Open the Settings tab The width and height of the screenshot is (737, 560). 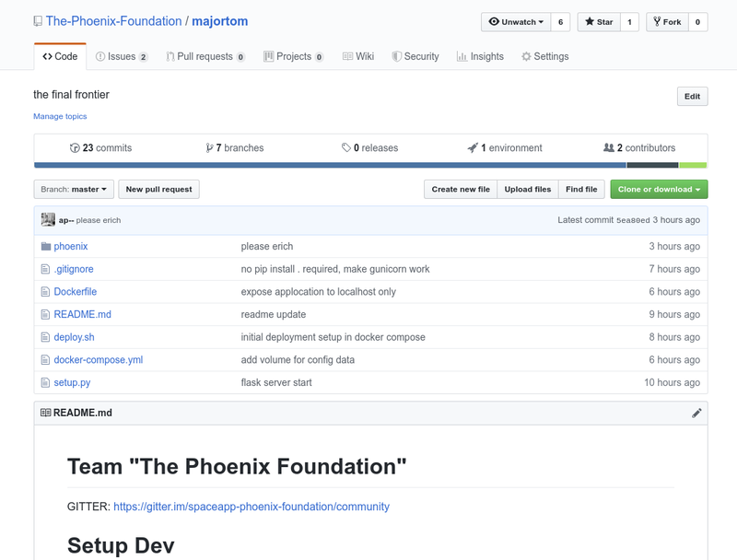click(544, 57)
